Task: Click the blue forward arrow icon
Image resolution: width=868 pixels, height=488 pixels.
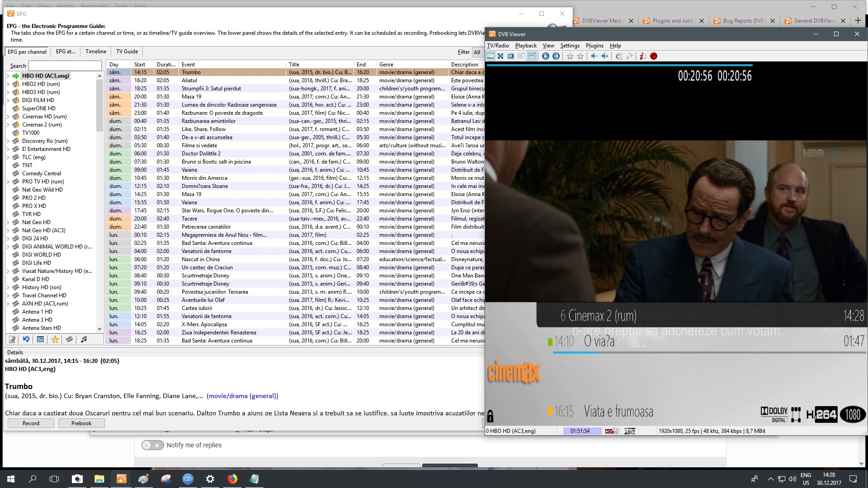Action: [x=556, y=56]
